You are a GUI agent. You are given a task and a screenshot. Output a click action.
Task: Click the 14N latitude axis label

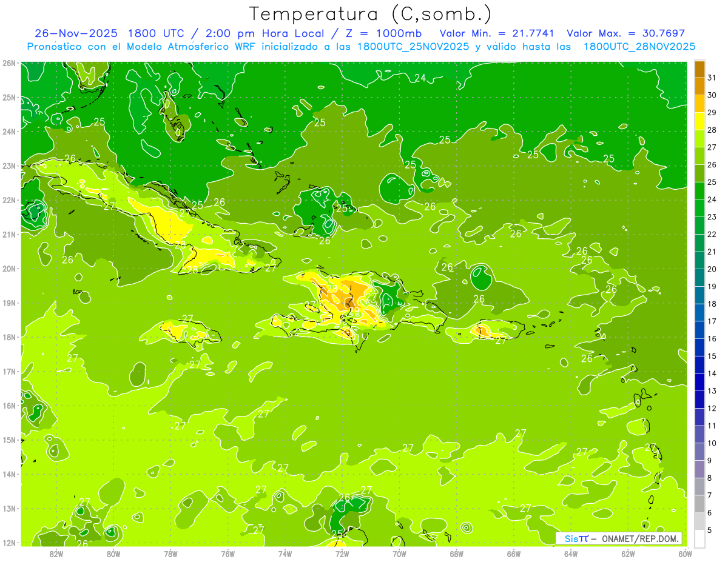8,474
